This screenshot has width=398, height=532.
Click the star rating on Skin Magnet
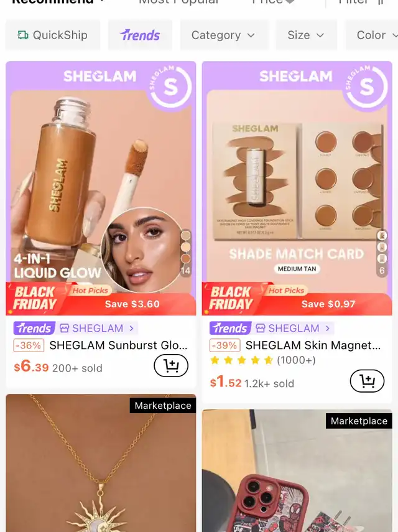[x=242, y=360]
